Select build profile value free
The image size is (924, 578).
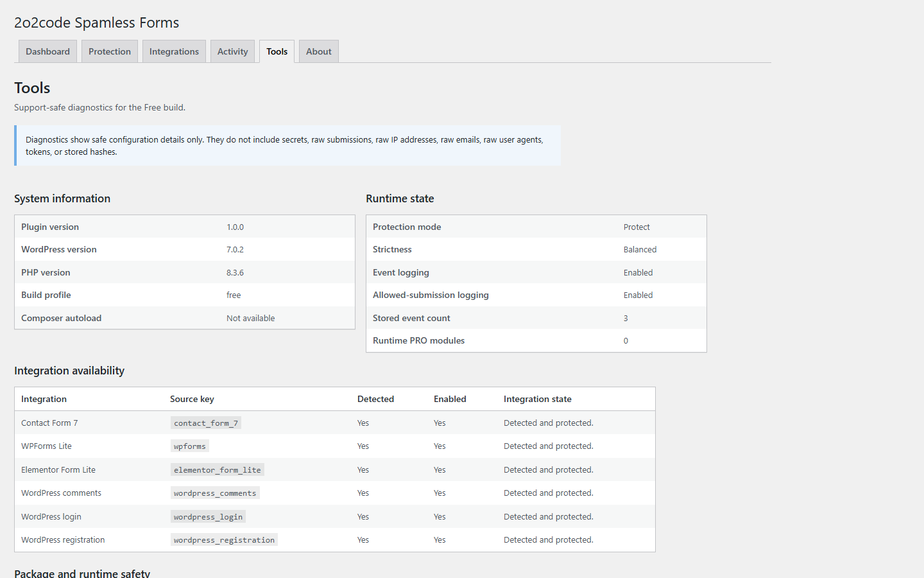coord(234,295)
